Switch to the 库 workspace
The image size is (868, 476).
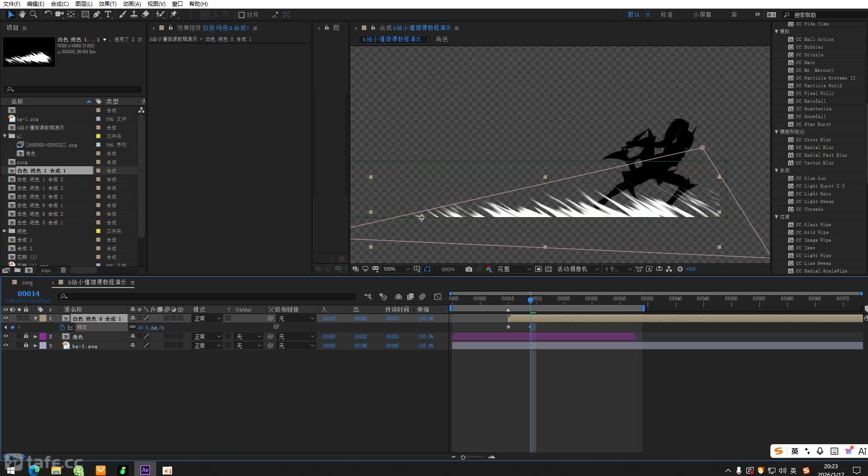pyautogui.click(x=734, y=15)
